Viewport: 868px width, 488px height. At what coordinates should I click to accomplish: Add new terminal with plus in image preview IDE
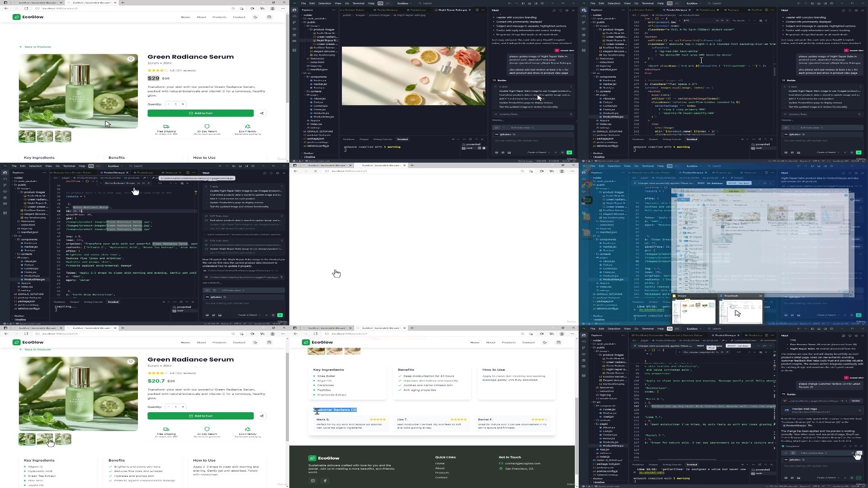click(453, 139)
